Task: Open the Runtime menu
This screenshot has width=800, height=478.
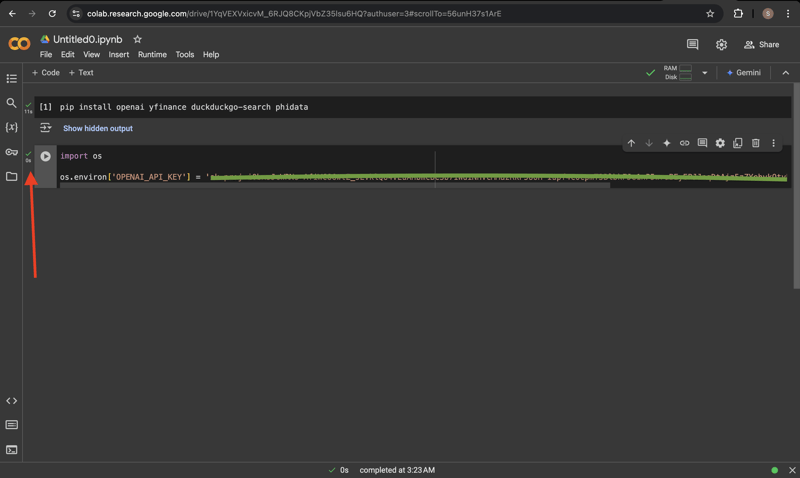Action: pyautogui.click(x=152, y=55)
